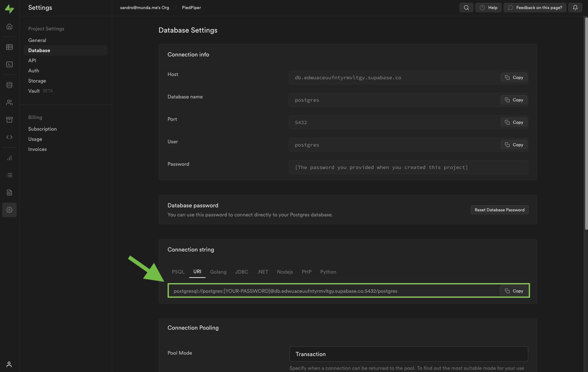Select the Nodejs connection string tab
588x372 pixels.
click(285, 272)
